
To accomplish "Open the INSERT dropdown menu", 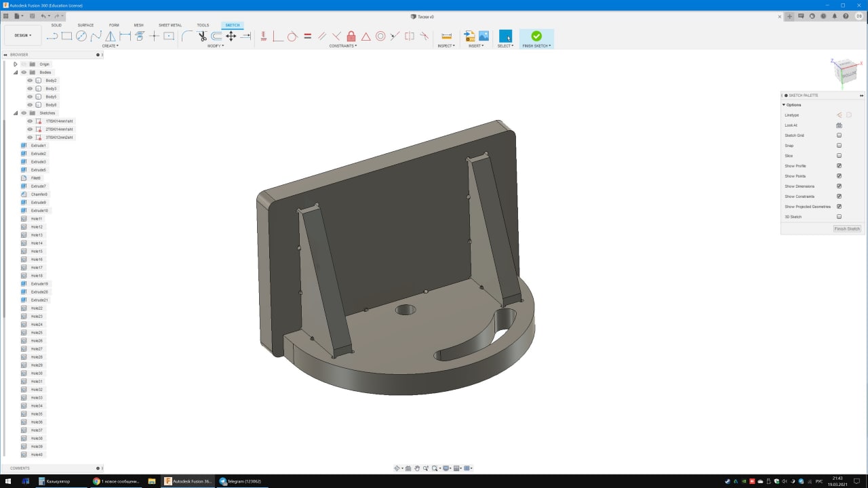I will coord(476,46).
